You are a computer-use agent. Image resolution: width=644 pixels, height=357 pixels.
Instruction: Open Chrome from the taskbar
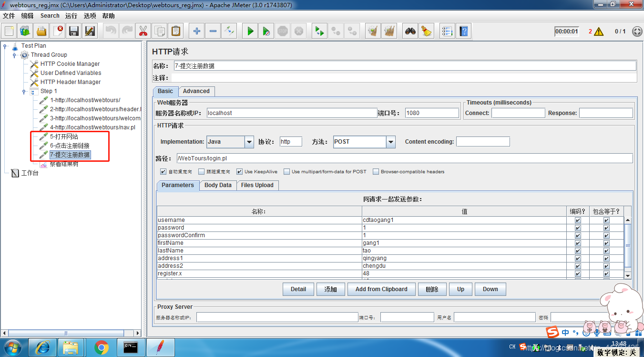click(x=101, y=348)
